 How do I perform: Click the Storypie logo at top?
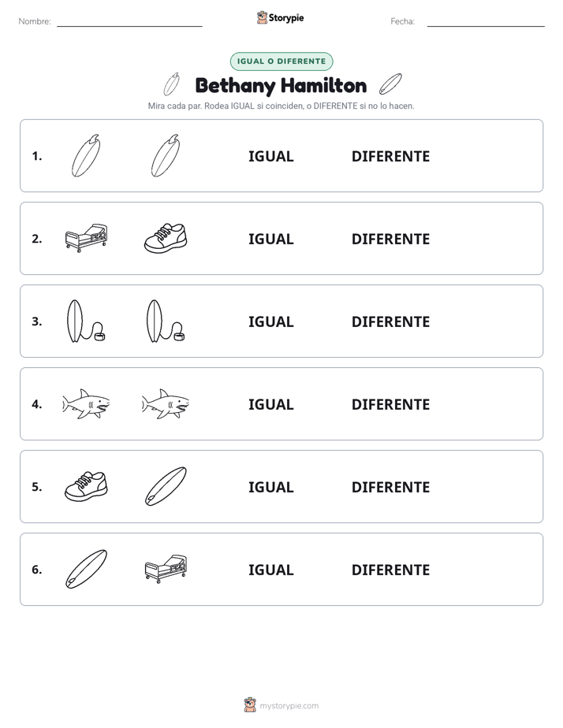(280, 17)
